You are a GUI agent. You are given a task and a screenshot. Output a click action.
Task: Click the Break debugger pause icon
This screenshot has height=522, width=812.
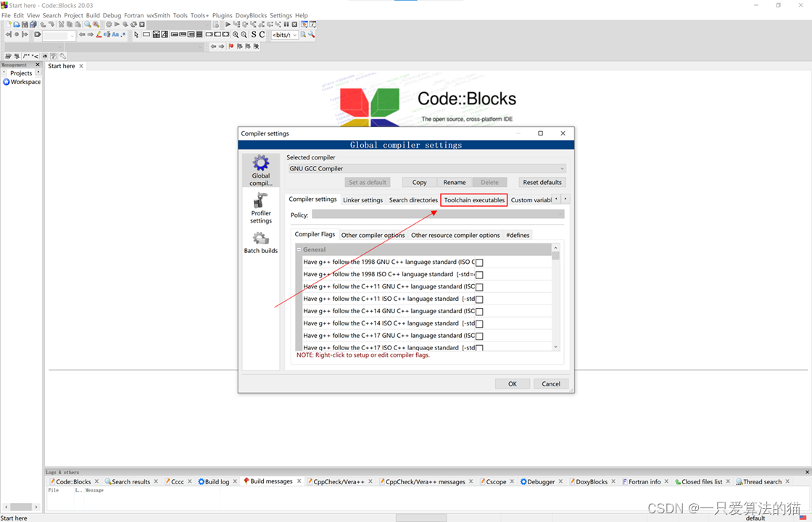pyautogui.click(x=286, y=25)
